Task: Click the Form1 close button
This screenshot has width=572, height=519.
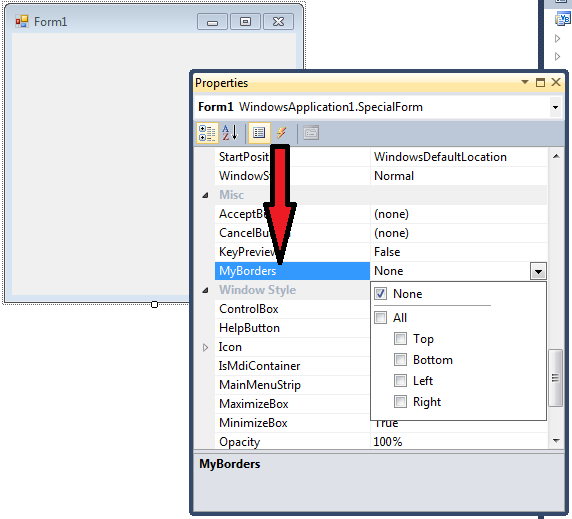Action: click(279, 22)
